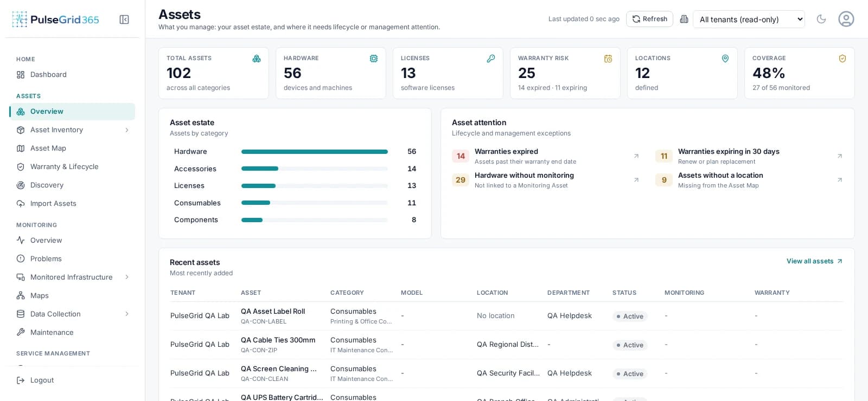Log out via the Logout link
Screen dimensions: 868x401
click(x=35, y=380)
